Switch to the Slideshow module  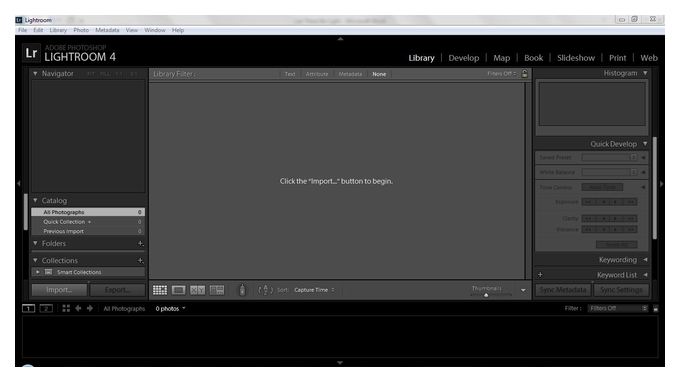pos(576,58)
